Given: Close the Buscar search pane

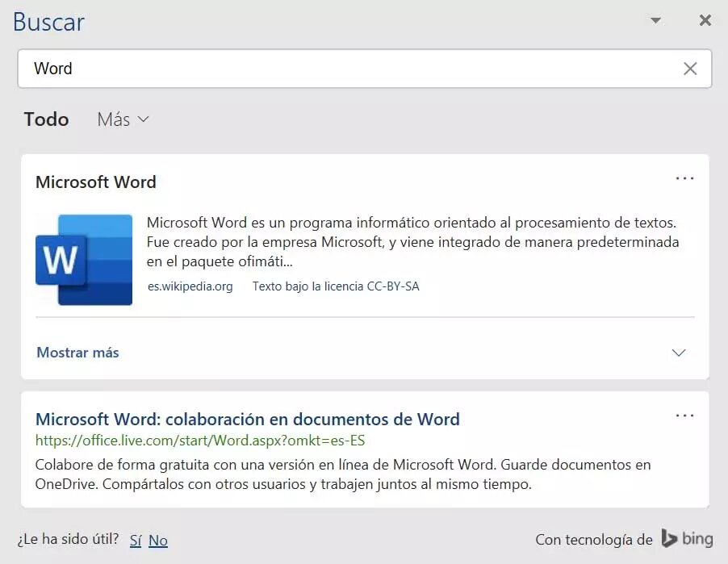Looking at the screenshot, I should 705,21.
